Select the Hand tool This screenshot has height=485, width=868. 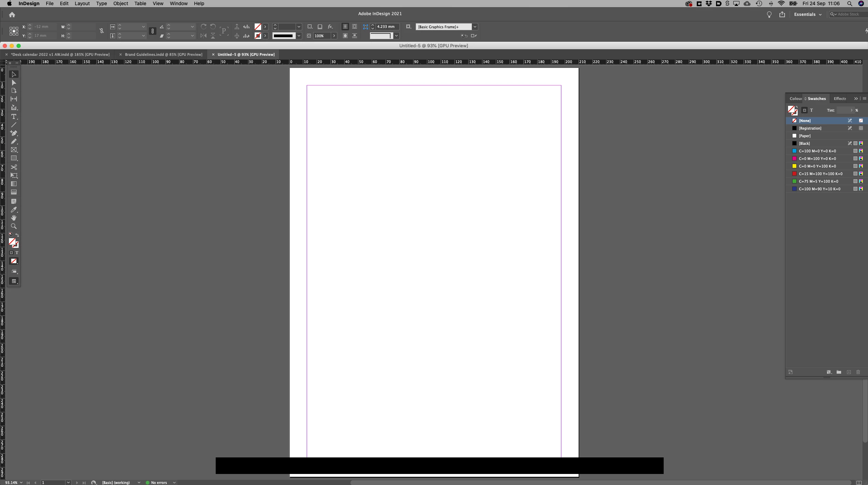(14, 218)
